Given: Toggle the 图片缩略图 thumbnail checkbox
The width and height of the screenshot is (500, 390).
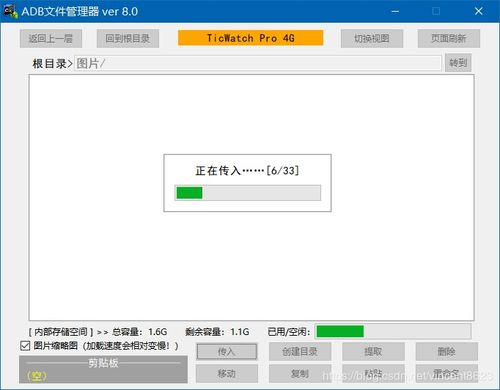Looking at the screenshot, I should click(x=25, y=346).
